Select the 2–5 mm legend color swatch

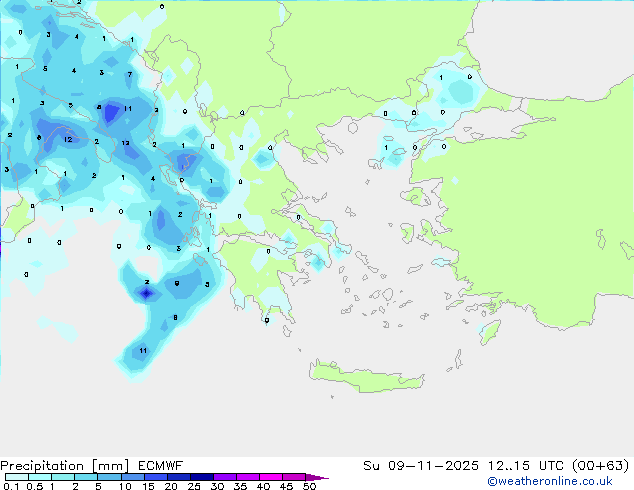coord(86,477)
